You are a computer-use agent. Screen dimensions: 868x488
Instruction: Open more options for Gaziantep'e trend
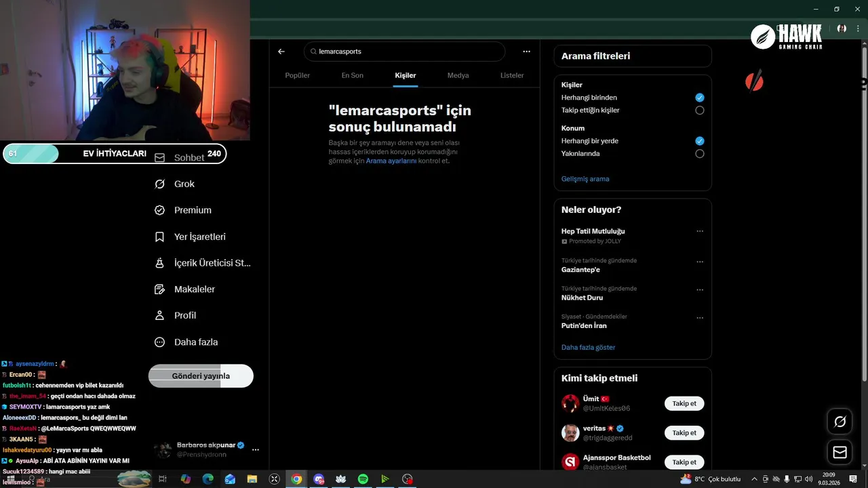(x=700, y=262)
